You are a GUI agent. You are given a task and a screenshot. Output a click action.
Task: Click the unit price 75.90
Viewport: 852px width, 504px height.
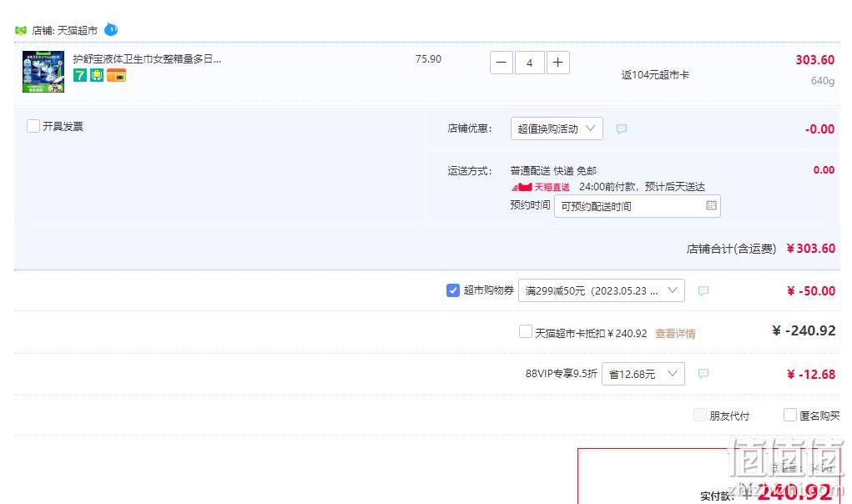tap(428, 58)
